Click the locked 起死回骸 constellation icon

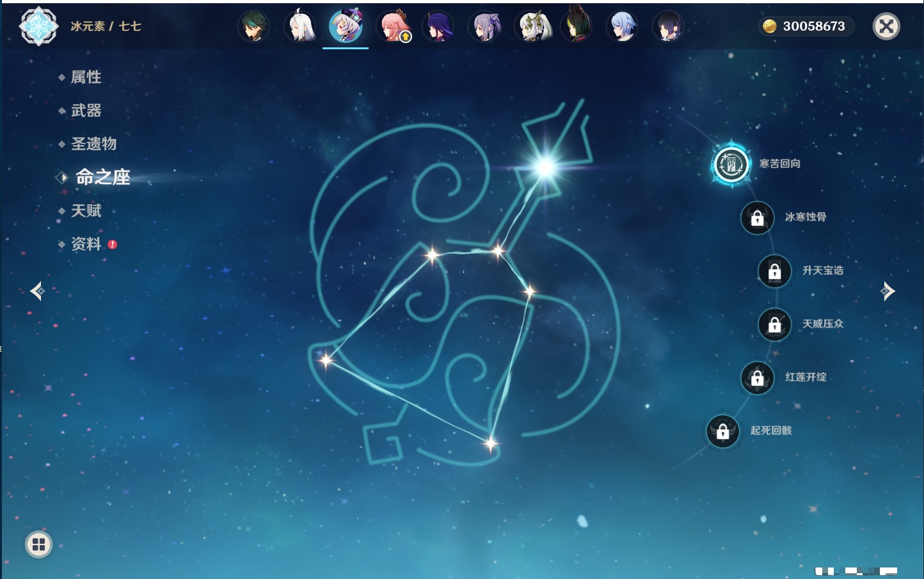point(723,431)
